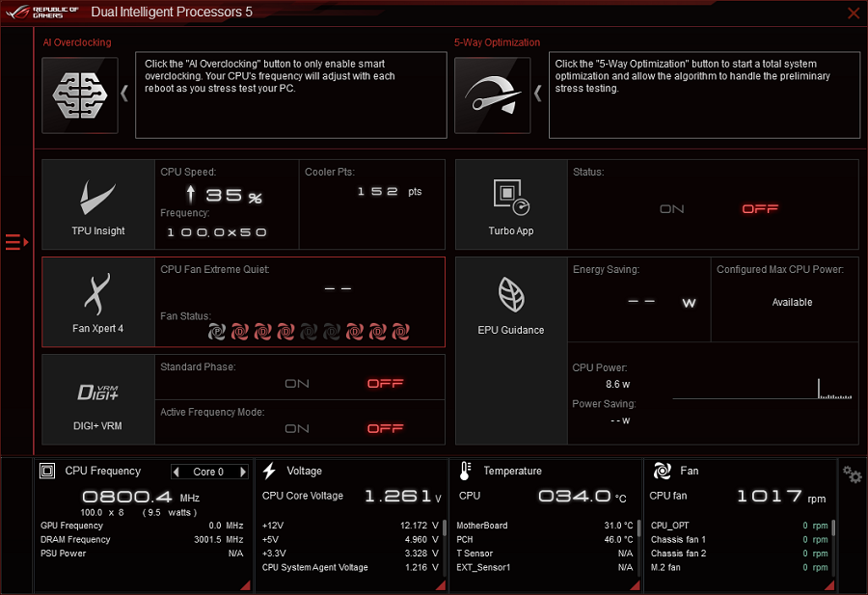The width and height of the screenshot is (868, 595).
Task: Click the Chassis fan 1 row
Action: 739,540
